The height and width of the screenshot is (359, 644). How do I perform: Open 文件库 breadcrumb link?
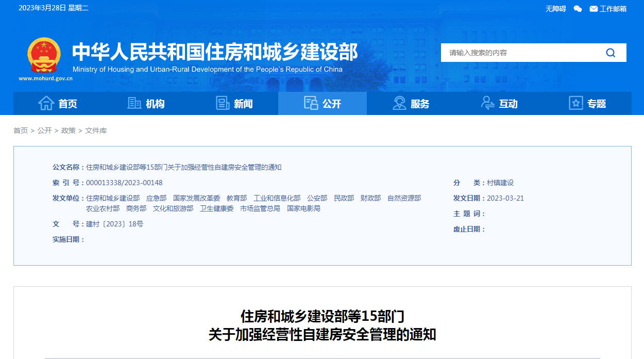tap(96, 130)
